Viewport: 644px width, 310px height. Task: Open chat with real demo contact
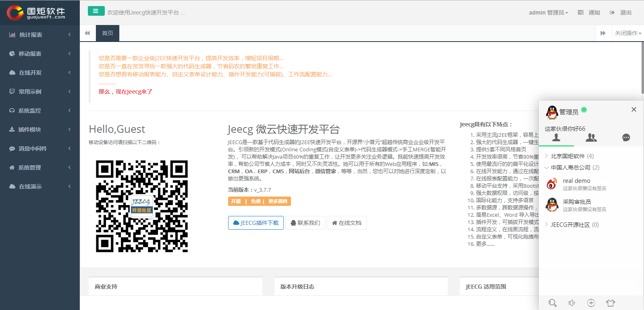tap(591, 184)
